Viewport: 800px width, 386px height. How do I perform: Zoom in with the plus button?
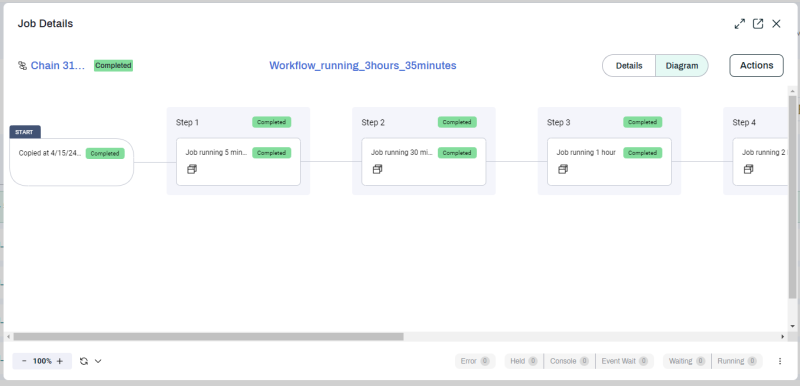click(60, 361)
